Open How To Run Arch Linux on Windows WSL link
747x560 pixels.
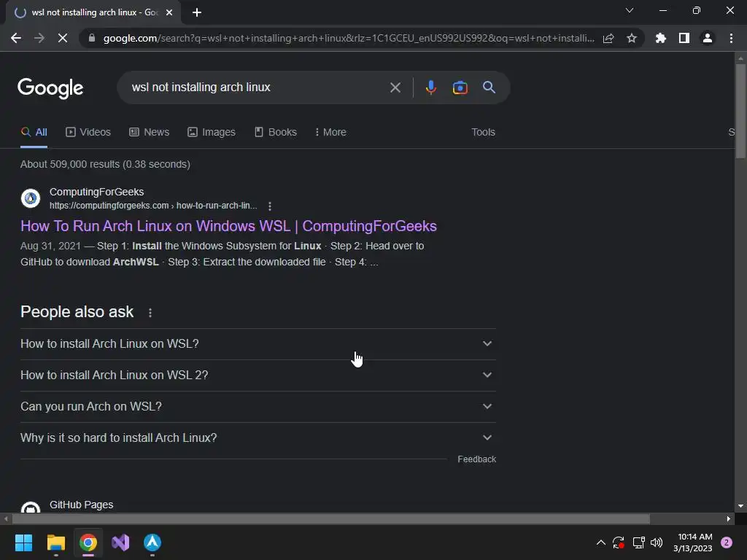click(x=228, y=226)
